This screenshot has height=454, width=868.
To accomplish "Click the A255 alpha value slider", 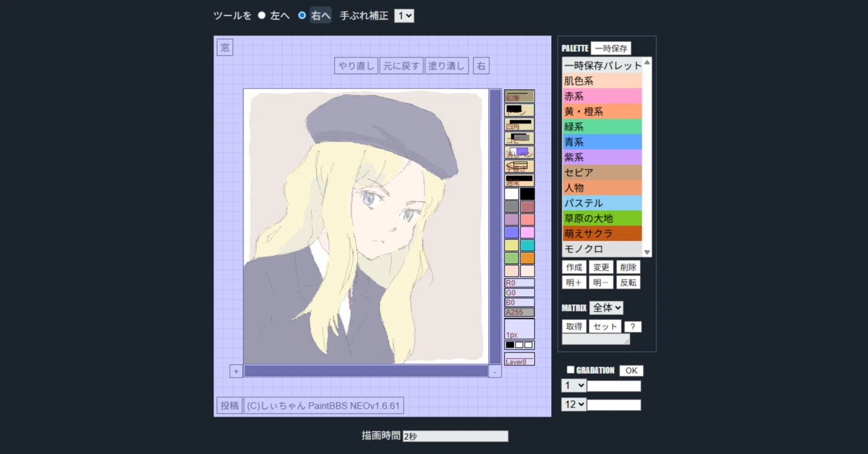I will click(x=519, y=312).
